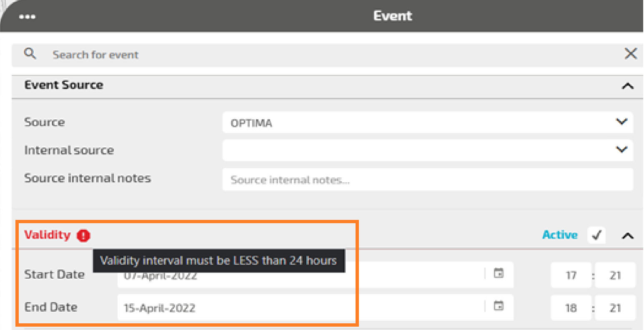Select the End Date hour field 18

(x=571, y=308)
